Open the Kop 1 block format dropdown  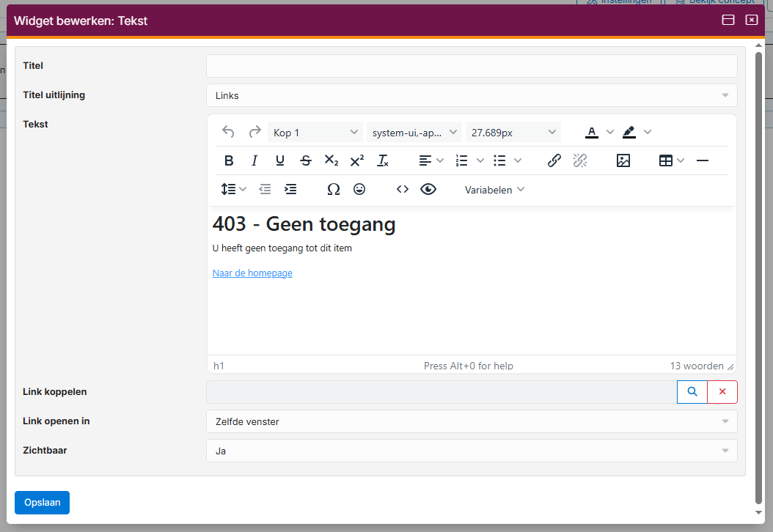click(315, 133)
